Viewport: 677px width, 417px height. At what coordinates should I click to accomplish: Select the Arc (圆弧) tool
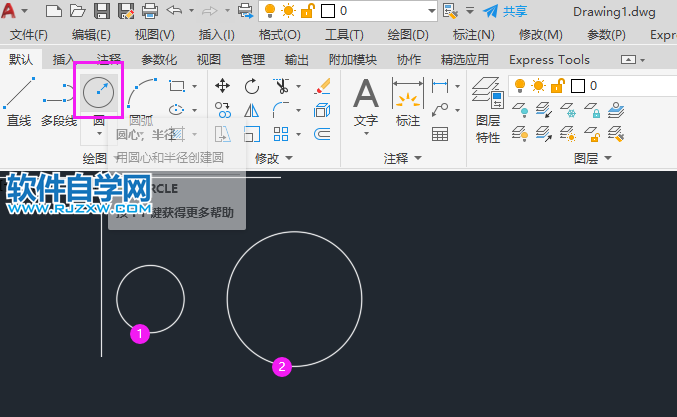[142, 101]
